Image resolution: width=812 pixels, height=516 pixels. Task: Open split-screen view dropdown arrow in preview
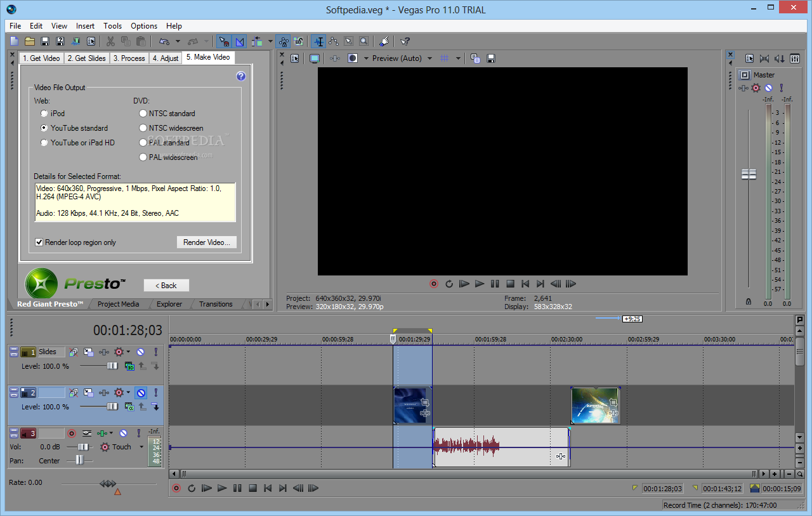(x=365, y=58)
